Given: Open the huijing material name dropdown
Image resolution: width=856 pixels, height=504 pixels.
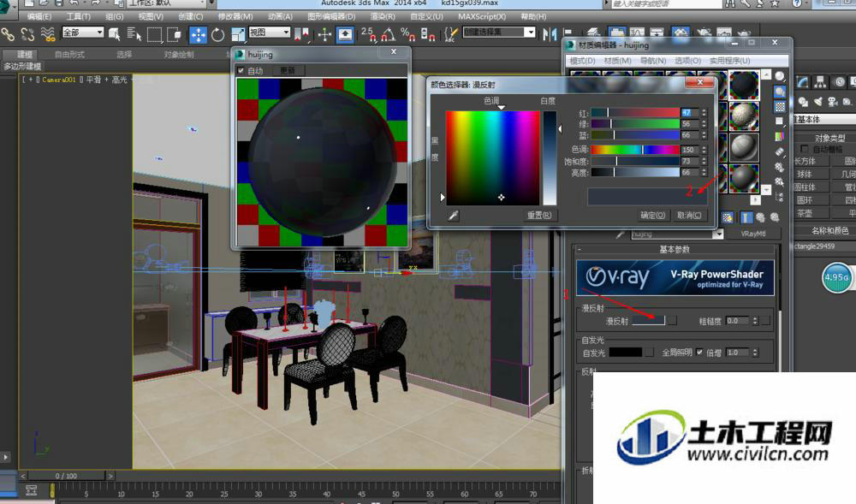Looking at the screenshot, I should [718, 234].
